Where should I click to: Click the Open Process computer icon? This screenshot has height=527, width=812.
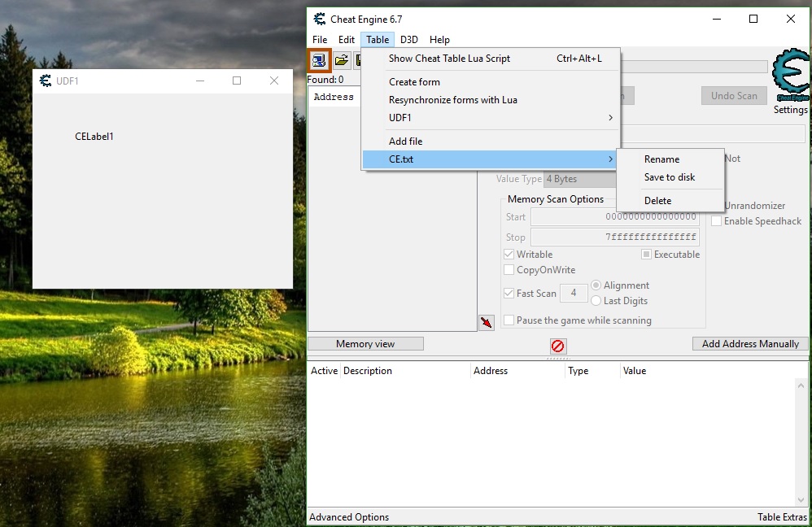[x=318, y=60]
